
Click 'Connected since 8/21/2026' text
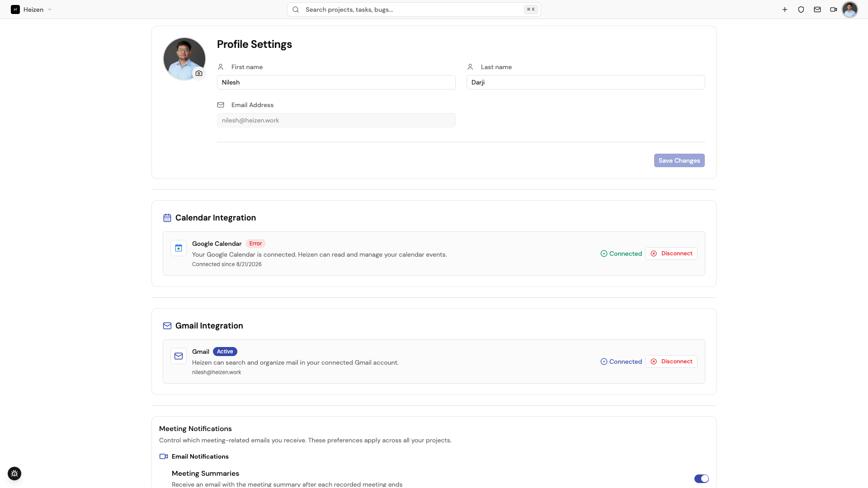227,264
